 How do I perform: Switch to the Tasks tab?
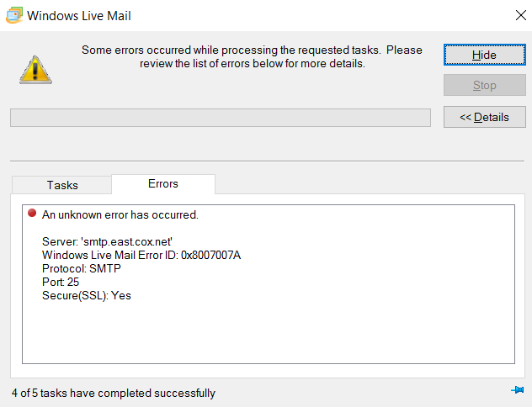click(62, 185)
